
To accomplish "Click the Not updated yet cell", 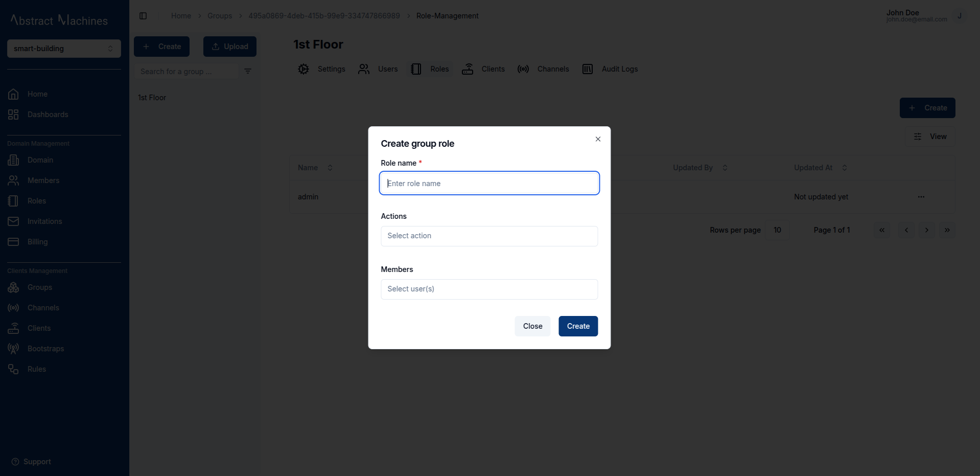I will (821, 197).
